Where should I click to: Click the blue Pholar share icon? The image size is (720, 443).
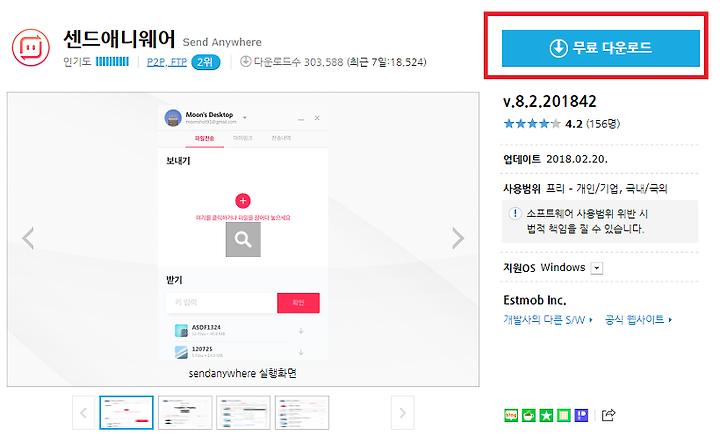tap(581, 415)
